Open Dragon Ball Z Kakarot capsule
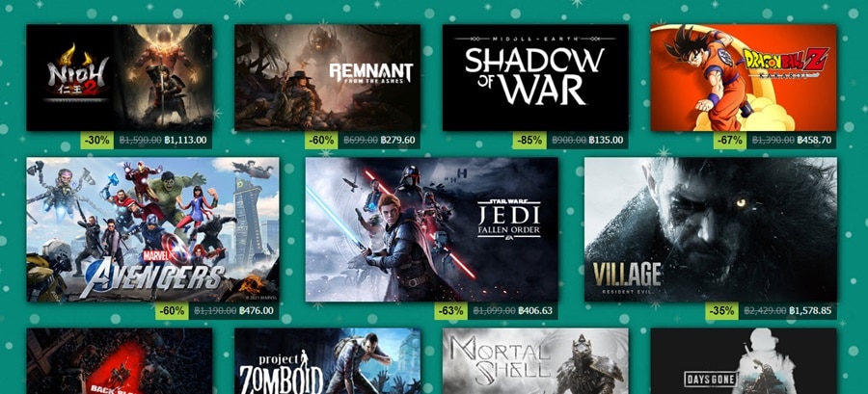 click(x=744, y=77)
